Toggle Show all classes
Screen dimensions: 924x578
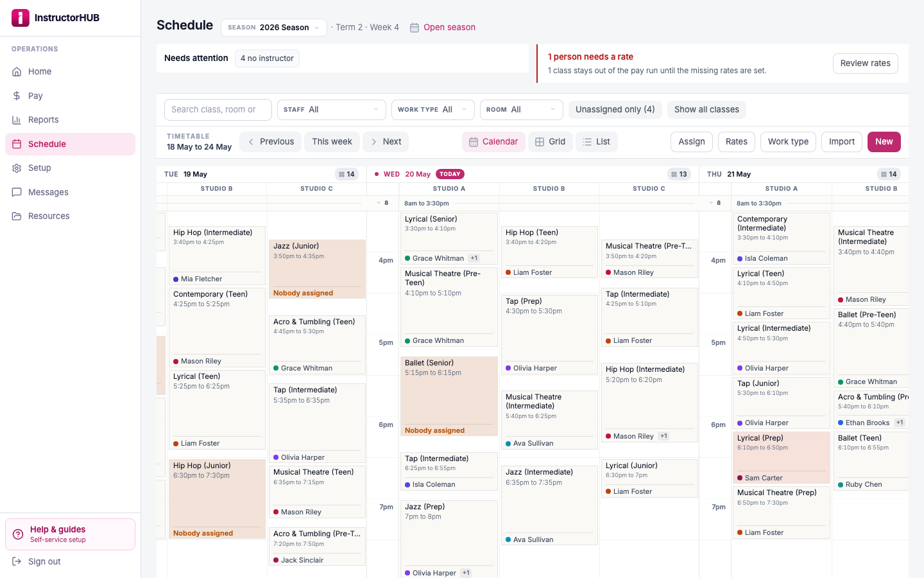pos(706,110)
